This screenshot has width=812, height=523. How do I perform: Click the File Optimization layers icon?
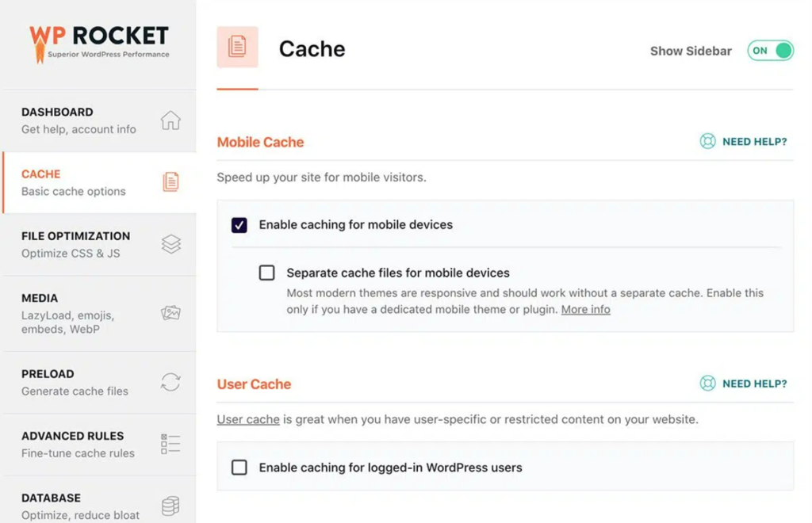click(170, 244)
